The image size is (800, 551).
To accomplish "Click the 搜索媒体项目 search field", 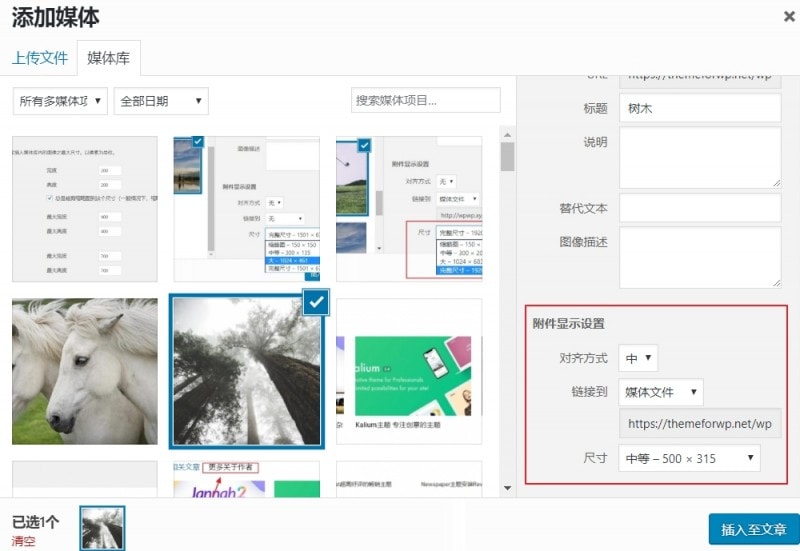I will 426,100.
